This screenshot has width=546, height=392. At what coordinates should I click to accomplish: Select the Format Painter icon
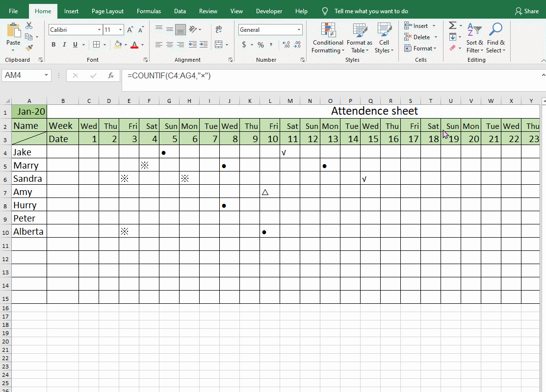point(29,47)
